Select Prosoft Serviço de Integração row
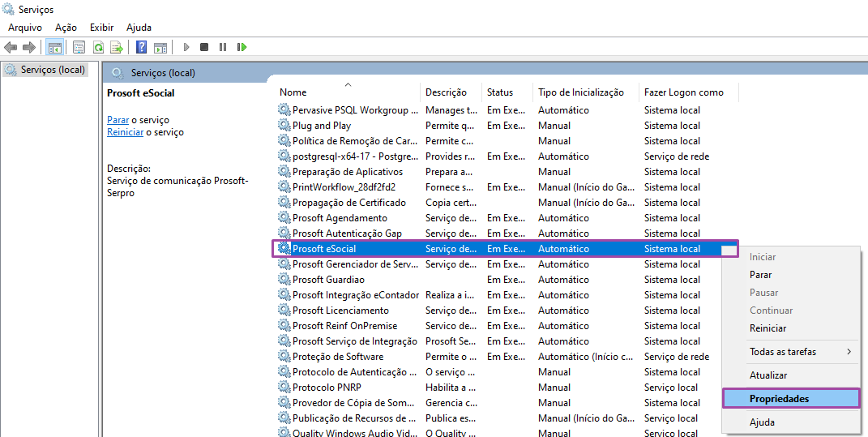 coord(355,341)
